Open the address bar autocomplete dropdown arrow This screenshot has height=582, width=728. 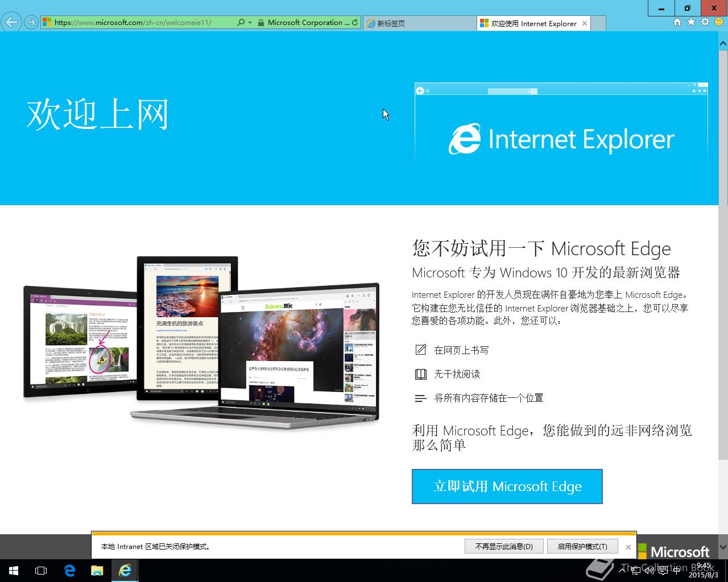point(250,22)
